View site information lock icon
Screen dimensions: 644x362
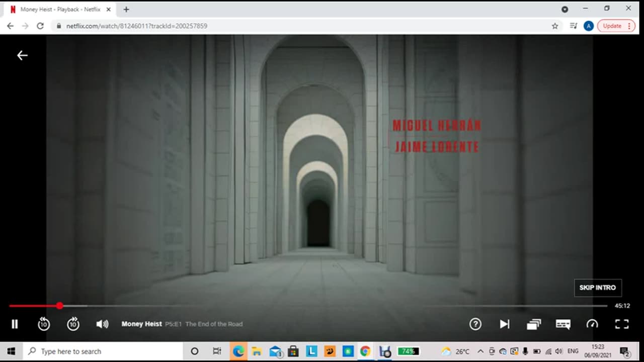(59, 26)
